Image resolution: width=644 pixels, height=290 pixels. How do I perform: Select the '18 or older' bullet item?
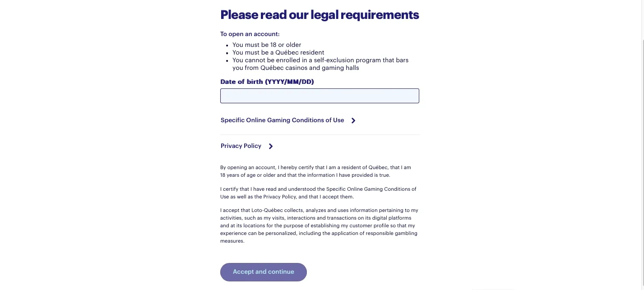tap(267, 45)
